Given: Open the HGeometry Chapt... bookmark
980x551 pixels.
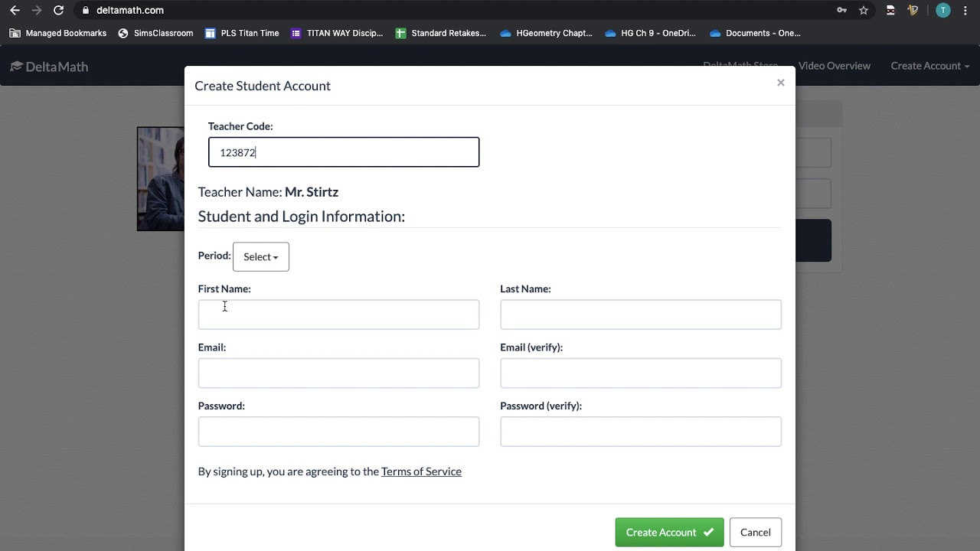Looking at the screenshot, I should point(546,33).
